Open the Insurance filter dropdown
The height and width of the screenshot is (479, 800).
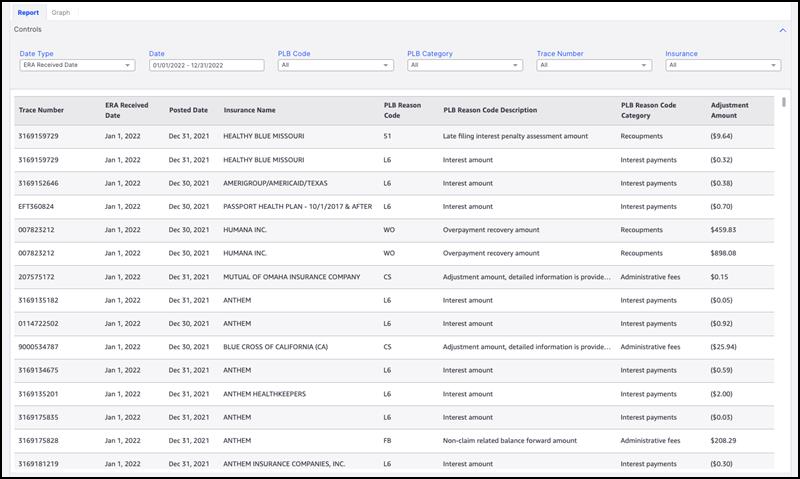click(722, 65)
